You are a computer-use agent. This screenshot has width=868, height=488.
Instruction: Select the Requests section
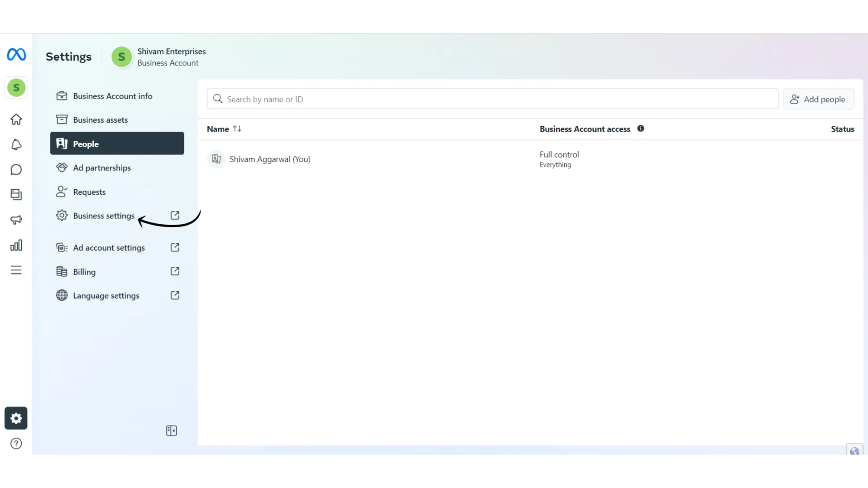89,192
